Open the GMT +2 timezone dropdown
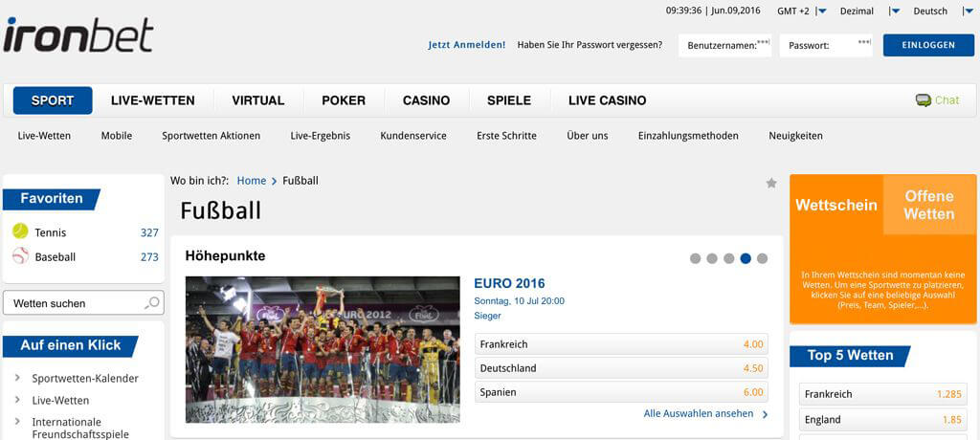 coord(822,11)
